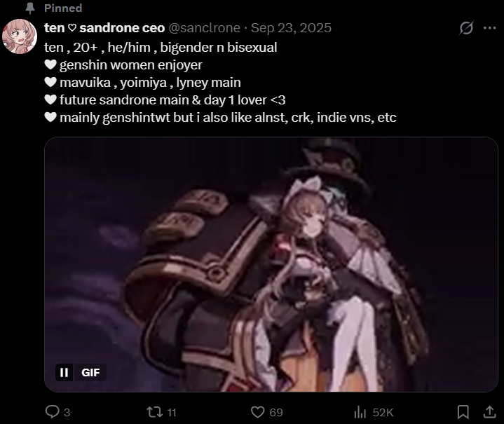
Task: Click the Pinned label text
Action: point(63,8)
